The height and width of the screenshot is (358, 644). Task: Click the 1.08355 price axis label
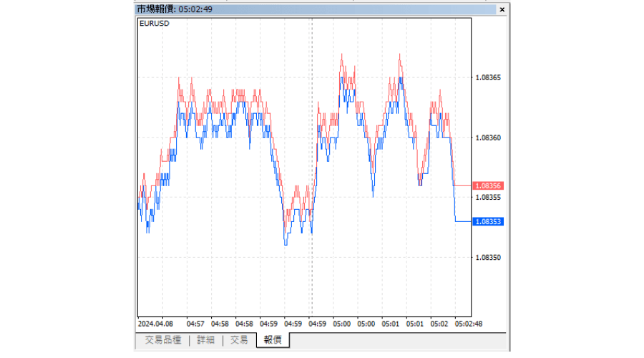(x=489, y=197)
